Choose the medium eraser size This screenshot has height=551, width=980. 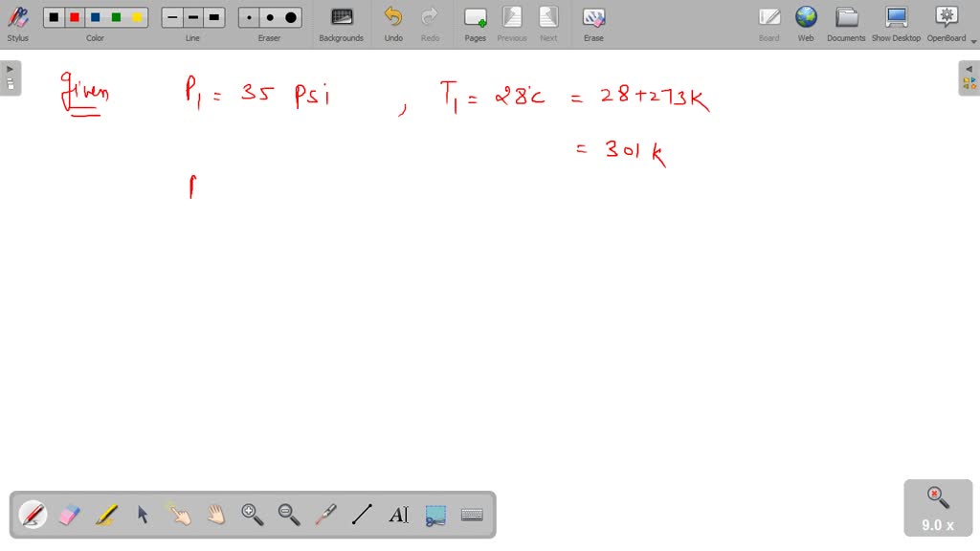(270, 17)
